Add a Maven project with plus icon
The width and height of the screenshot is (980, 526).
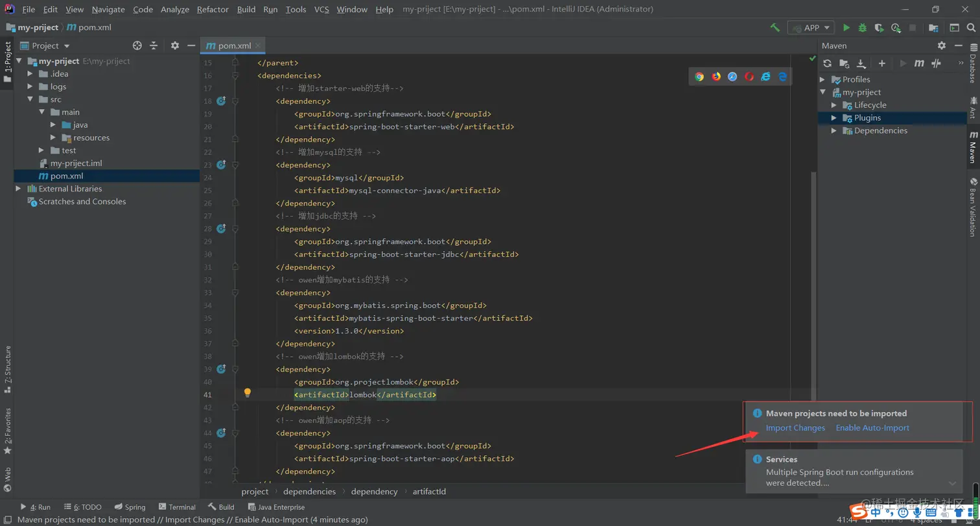[x=881, y=64]
